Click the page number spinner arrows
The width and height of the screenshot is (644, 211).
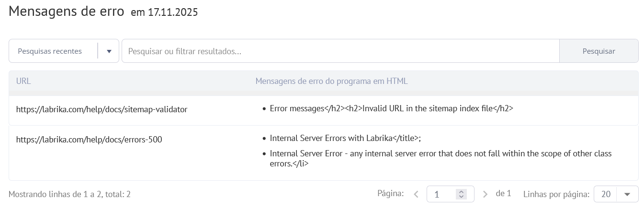(461, 194)
